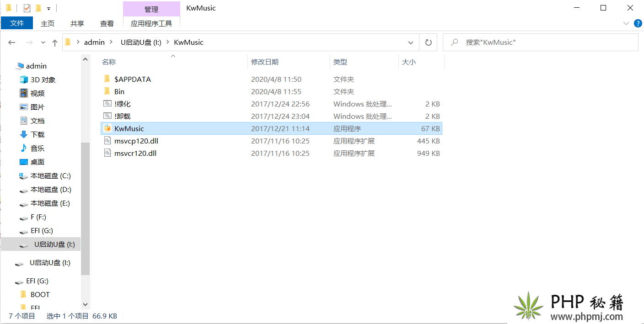Open 桌面 in the navigation pane

coord(38,162)
